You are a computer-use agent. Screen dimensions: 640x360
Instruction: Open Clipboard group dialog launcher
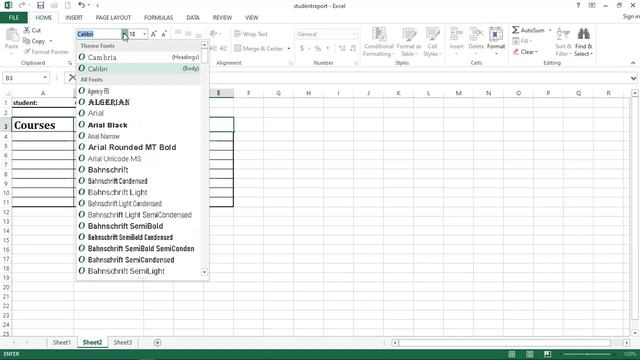click(70, 63)
